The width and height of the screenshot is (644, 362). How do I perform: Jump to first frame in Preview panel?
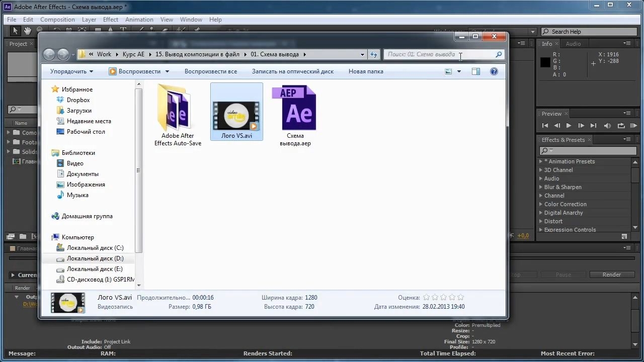[545, 126]
